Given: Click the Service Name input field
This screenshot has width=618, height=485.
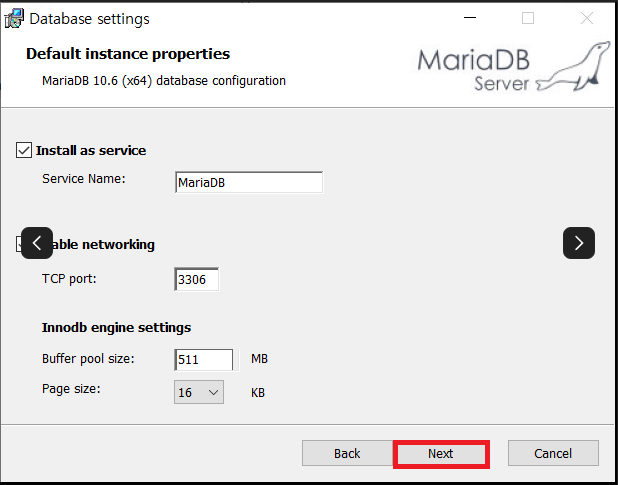Looking at the screenshot, I should point(249,182).
